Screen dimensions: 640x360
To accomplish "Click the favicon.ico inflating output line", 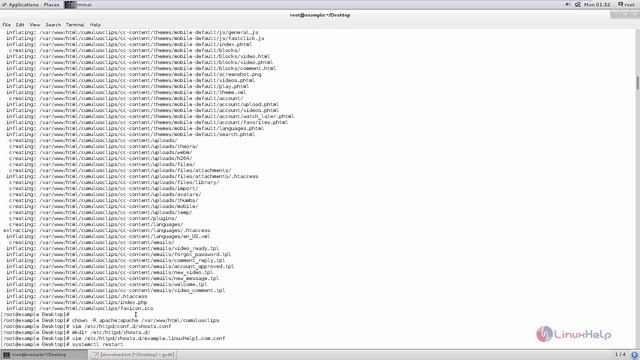I will coord(80,309).
